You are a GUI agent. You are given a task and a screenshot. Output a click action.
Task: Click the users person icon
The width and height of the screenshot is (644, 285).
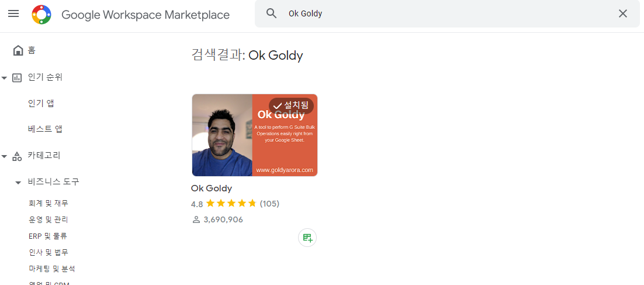coord(196,219)
